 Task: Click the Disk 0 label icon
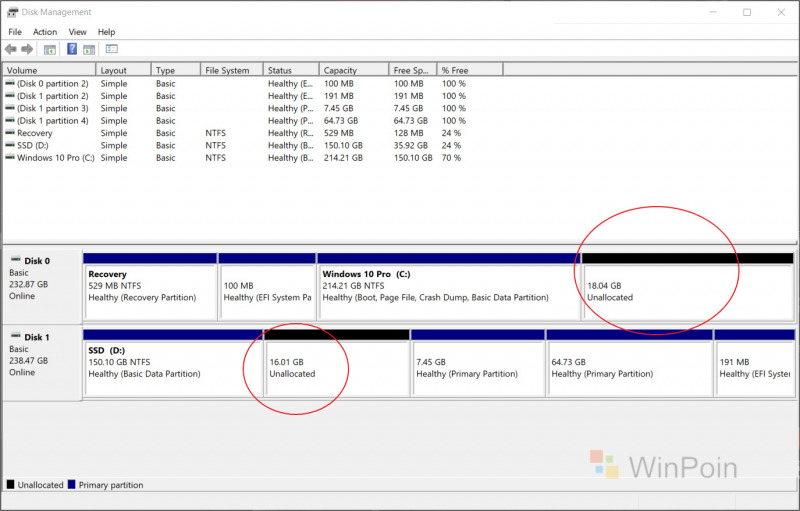pyautogui.click(x=16, y=260)
